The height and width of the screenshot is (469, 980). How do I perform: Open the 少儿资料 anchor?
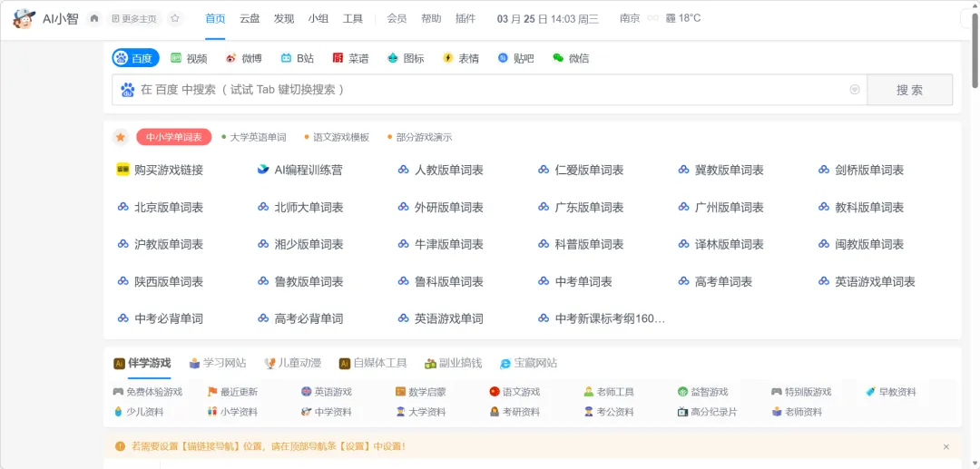(139, 412)
